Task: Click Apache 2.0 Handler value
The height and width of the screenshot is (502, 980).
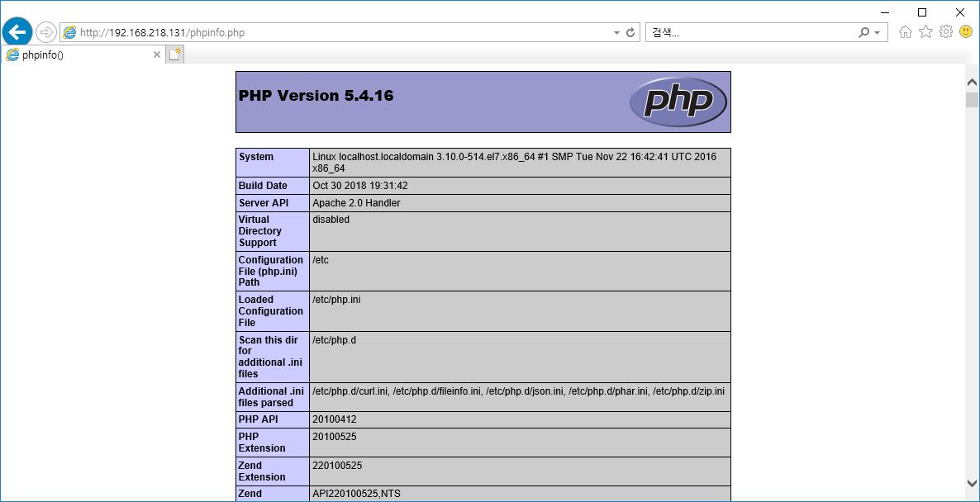Action: [356, 203]
